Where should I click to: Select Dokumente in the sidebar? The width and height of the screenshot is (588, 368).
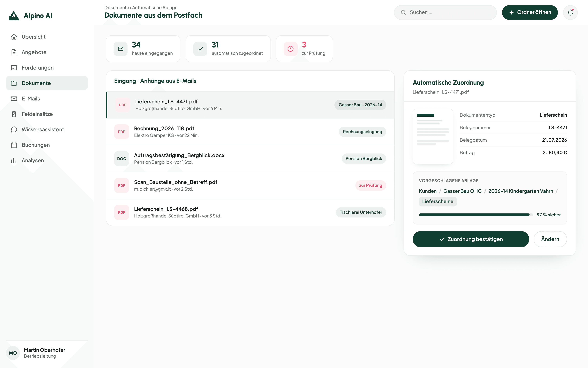click(x=47, y=83)
